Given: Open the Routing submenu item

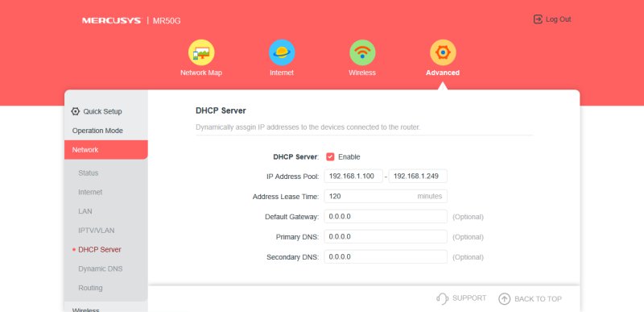Looking at the screenshot, I should point(90,288).
